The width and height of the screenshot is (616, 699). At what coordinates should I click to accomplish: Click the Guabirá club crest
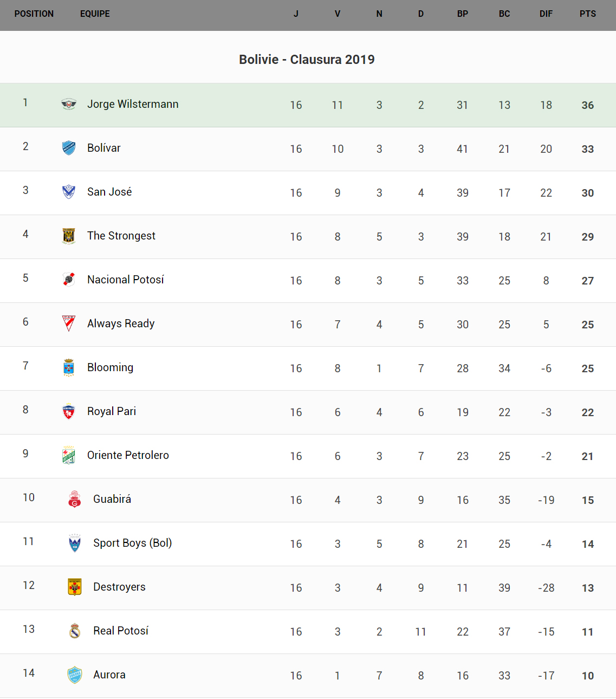pyautogui.click(x=75, y=499)
